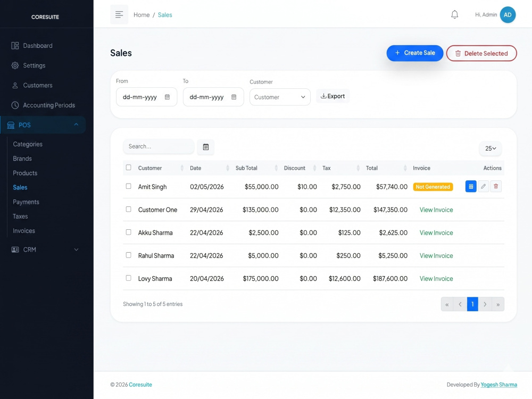The width and height of the screenshot is (532, 399).
Task: Select the Lovy Sharma row checkbox
Action: click(x=129, y=278)
